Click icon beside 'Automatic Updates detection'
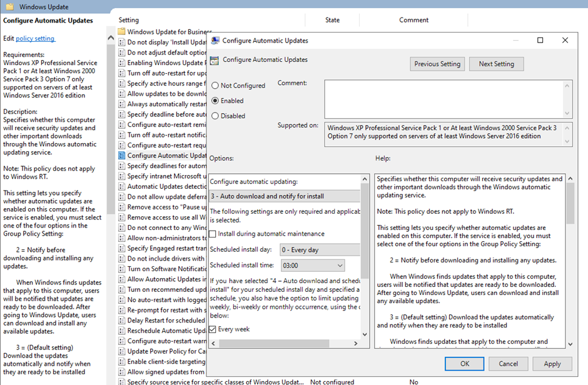Viewport: 588px width, 385px height. [x=121, y=186]
